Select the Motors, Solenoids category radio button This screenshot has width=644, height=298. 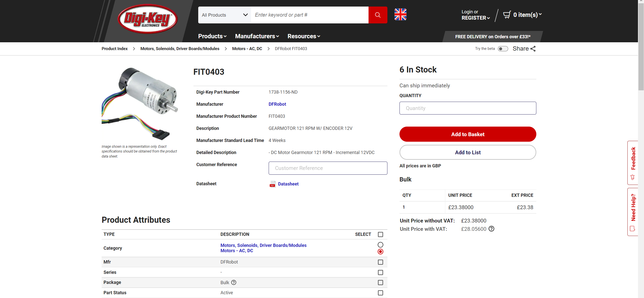coord(380,245)
